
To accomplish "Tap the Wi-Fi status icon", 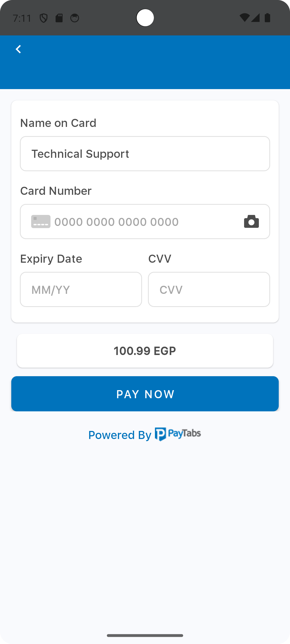I will coord(244,18).
